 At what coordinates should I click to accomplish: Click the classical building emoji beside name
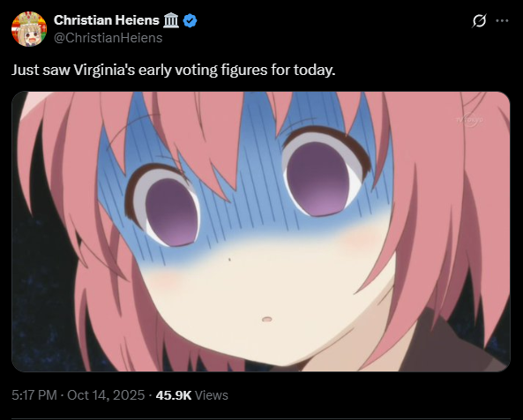[171, 20]
